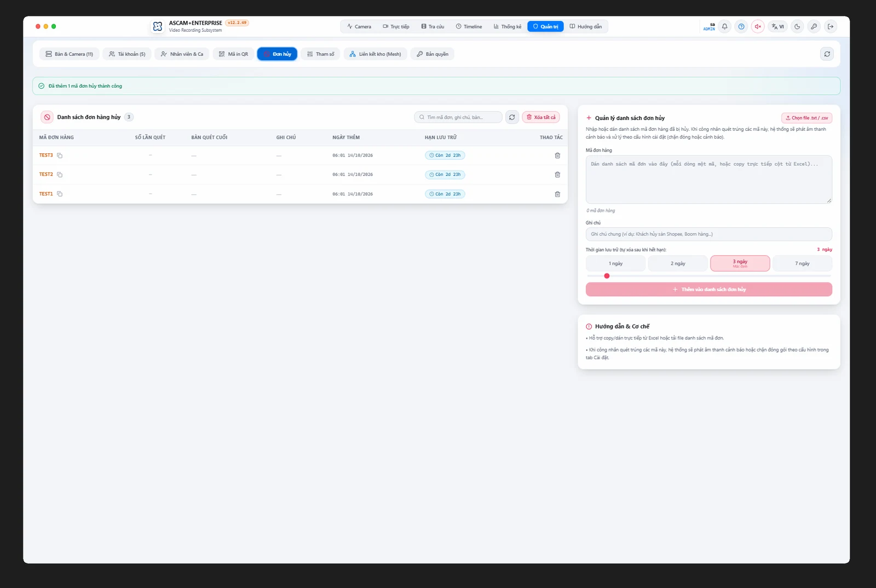
Task: Toggle the muted speaker sound icon
Action: (758, 26)
